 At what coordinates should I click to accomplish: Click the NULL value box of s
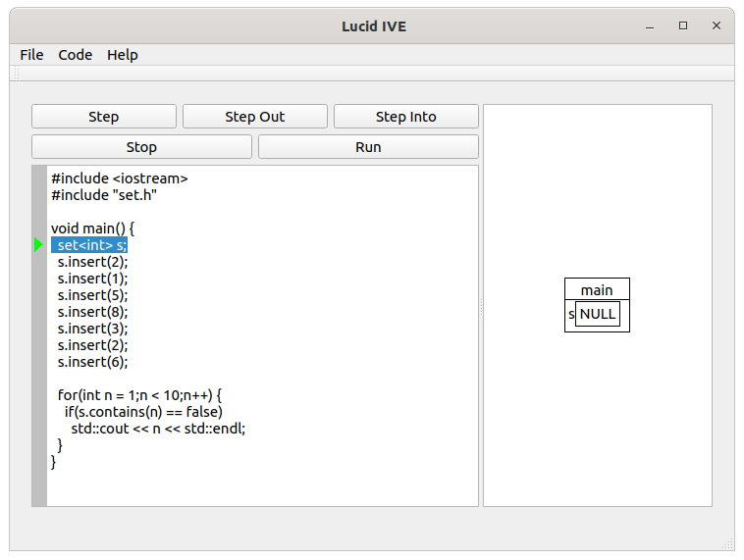(598, 314)
